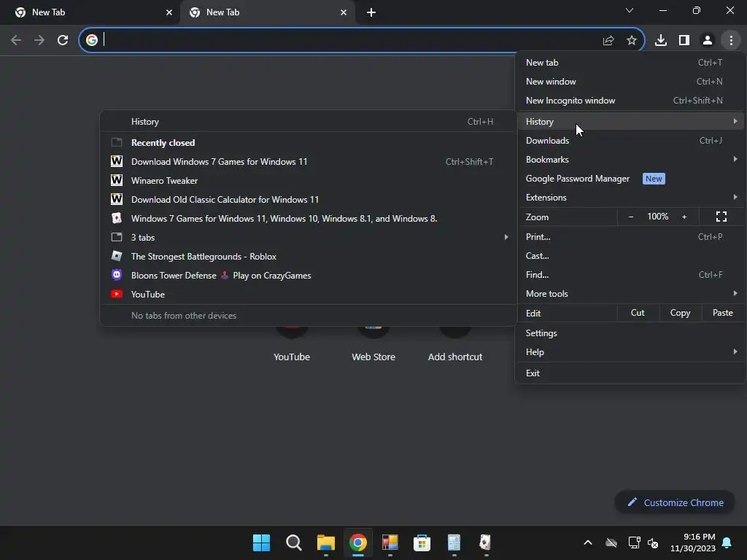Open the Downloads toolbar icon
The height and width of the screenshot is (560, 747).
(x=661, y=40)
